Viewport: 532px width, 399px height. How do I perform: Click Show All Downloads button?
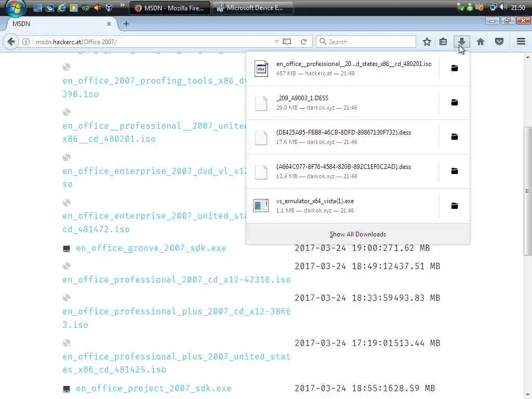tap(358, 234)
